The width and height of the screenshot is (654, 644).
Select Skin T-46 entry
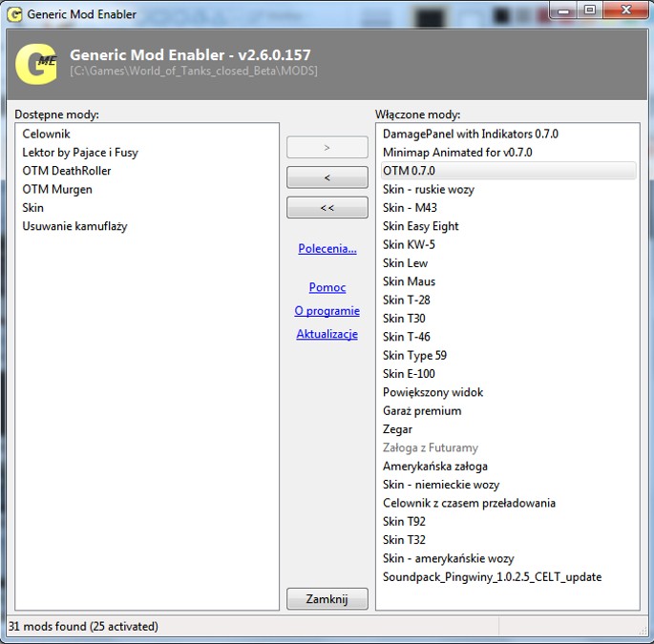pos(407,337)
